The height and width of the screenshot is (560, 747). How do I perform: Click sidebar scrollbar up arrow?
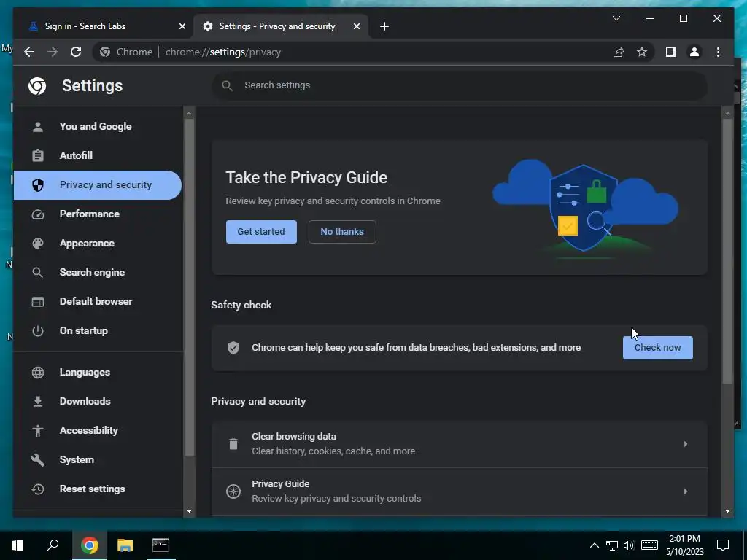pyautogui.click(x=189, y=113)
